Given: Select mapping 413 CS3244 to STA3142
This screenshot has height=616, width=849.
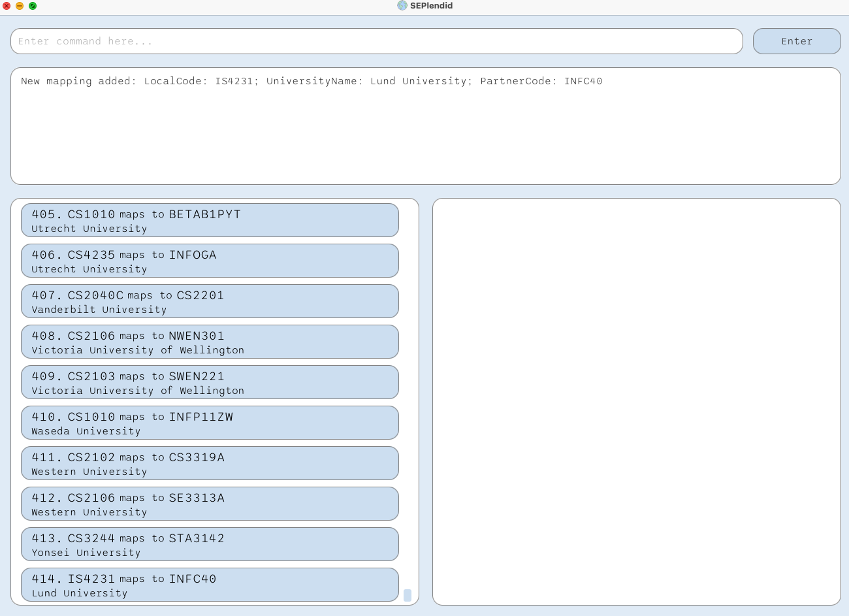Looking at the screenshot, I should (x=210, y=544).
